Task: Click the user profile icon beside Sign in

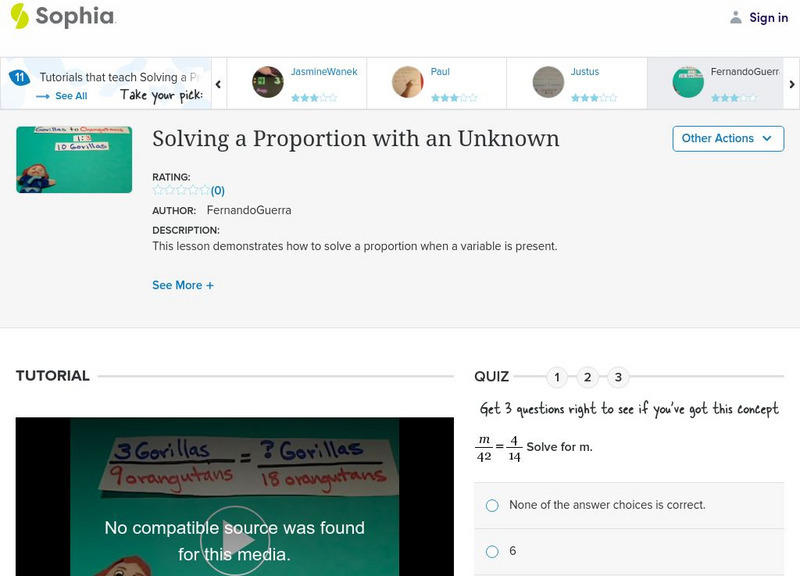Action: tap(735, 18)
